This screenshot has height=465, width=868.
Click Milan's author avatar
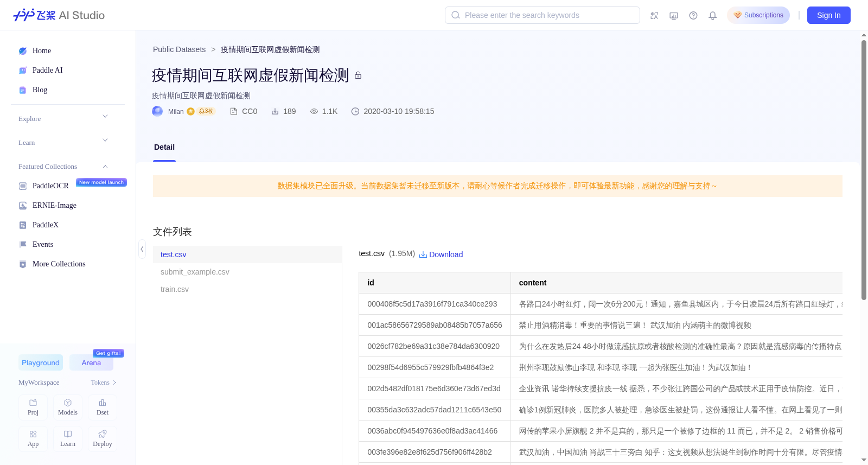point(157,111)
